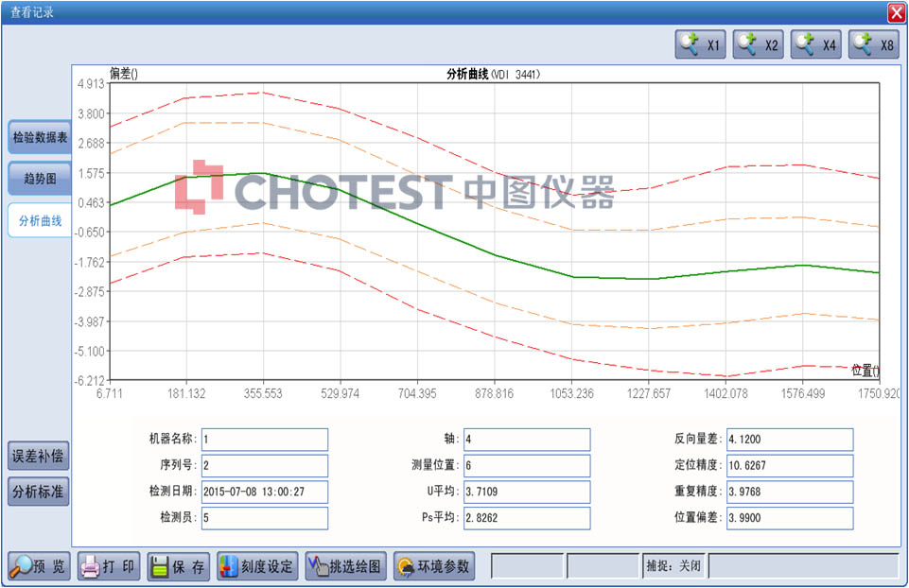Print the report using 打印 button
The height and width of the screenshot is (588, 909).
pyautogui.click(x=109, y=566)
